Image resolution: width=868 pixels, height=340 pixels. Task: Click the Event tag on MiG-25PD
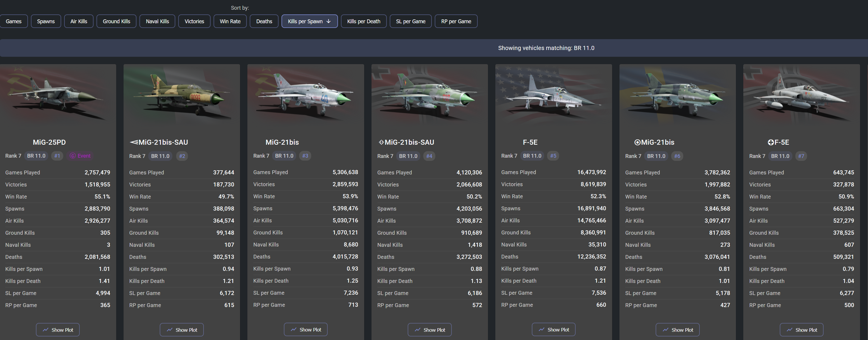pos(80,156)
